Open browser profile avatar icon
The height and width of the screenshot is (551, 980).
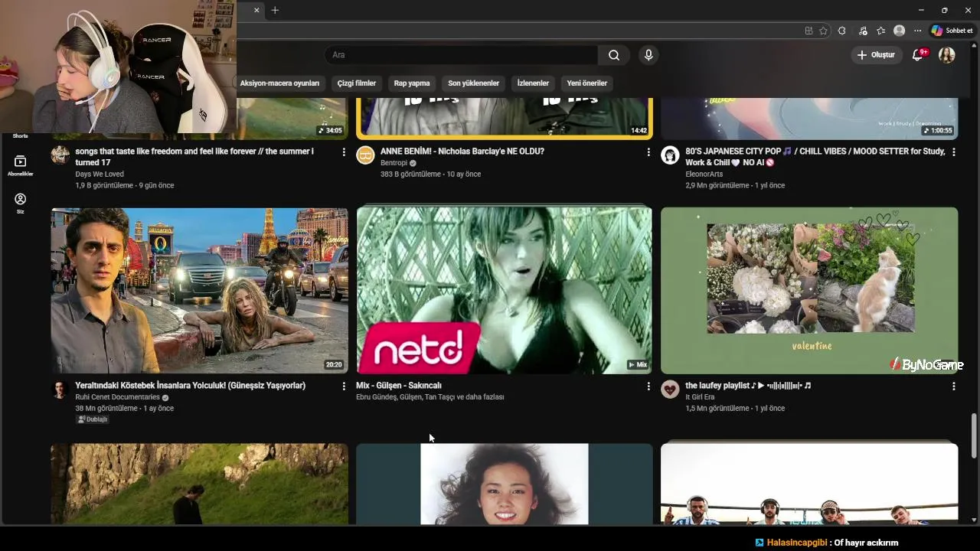[899, 31]
